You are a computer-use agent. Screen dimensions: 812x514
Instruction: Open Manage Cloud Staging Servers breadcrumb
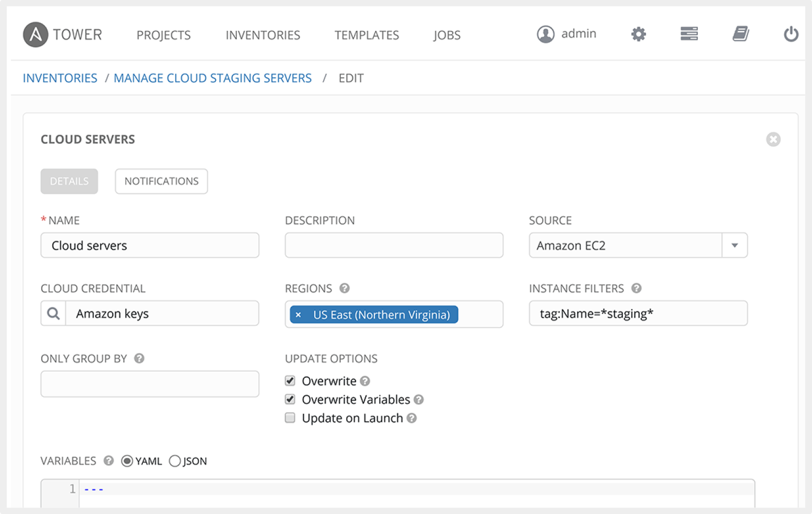pyautogui.click(x=212, y=78)
